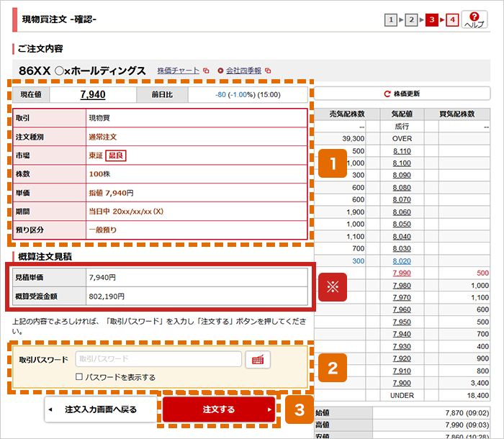
Task: Click quote price 8,110
Action: [x=402, y=151]
